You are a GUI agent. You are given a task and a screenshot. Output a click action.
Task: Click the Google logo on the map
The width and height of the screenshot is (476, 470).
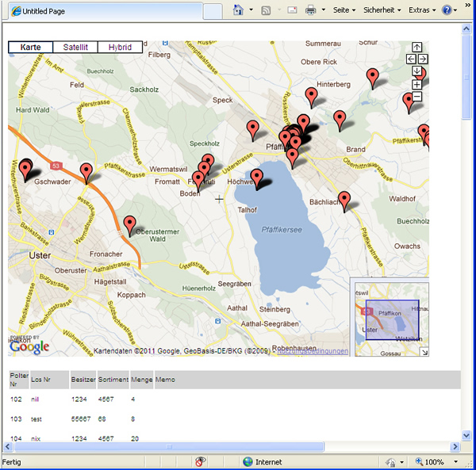click(x=29, y=346)
